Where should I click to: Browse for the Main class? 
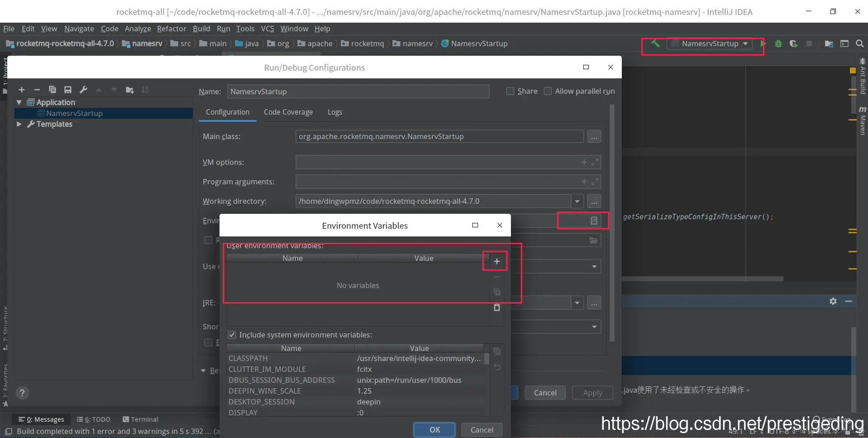[594, 136]
